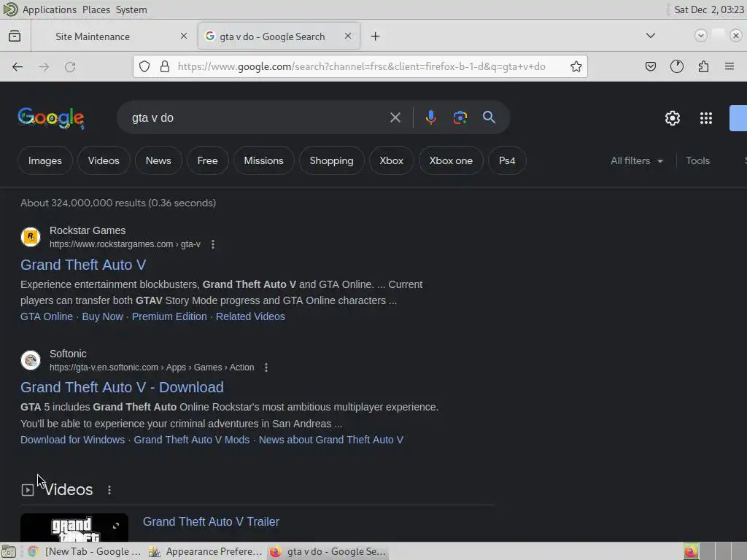Apply the Shopping filter chip
The height and width of the screenshot is (560, 747).
(x=332, y=161)
